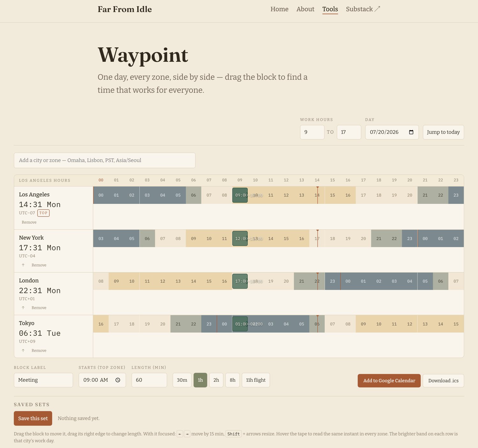Image resolution: width=478 pixels, height=448 pixels.
Task: Click hour 13 in Los Angeles row
Action: click(x=301, y=195)
